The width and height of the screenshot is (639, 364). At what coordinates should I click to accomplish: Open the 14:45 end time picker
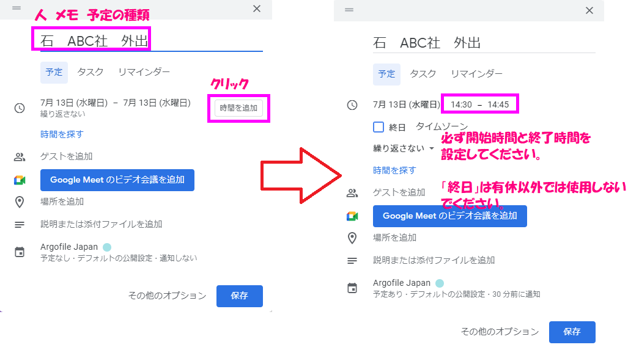(498, 104)
